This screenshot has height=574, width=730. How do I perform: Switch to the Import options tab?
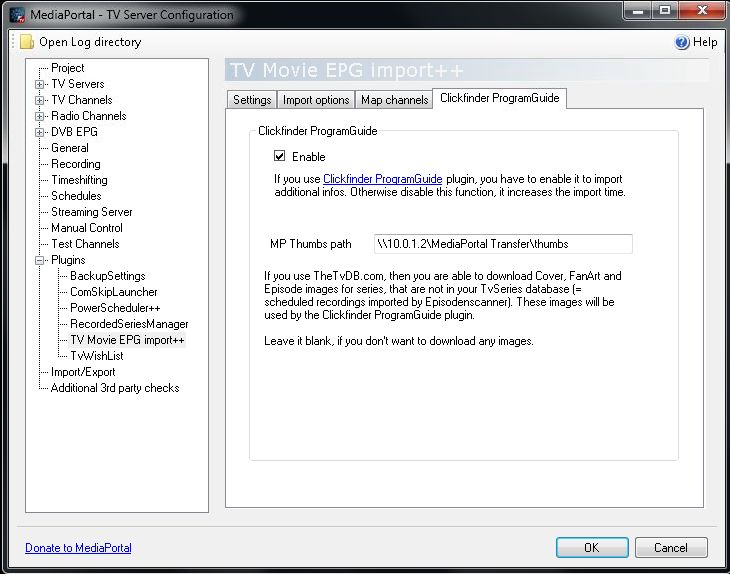click(316, 100)
